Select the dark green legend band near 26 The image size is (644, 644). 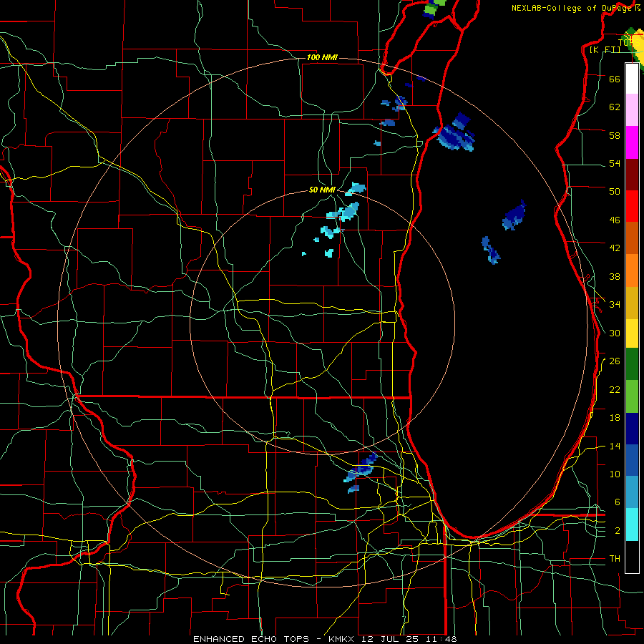[x=632, y=364]
